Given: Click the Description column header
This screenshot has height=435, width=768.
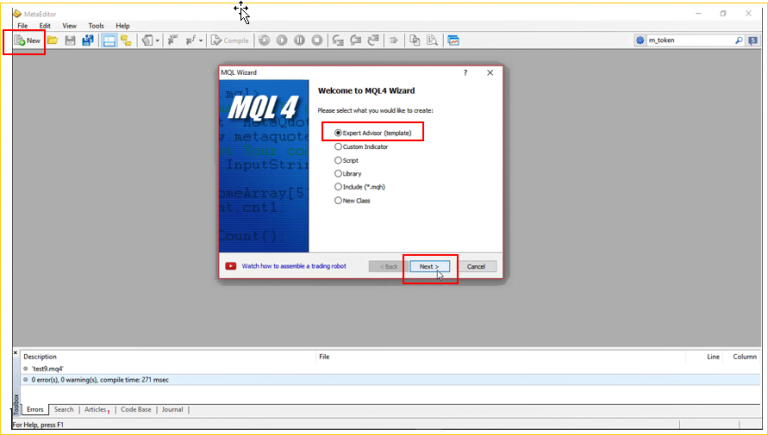Looking at the screenshot, I should coord(40,357).
